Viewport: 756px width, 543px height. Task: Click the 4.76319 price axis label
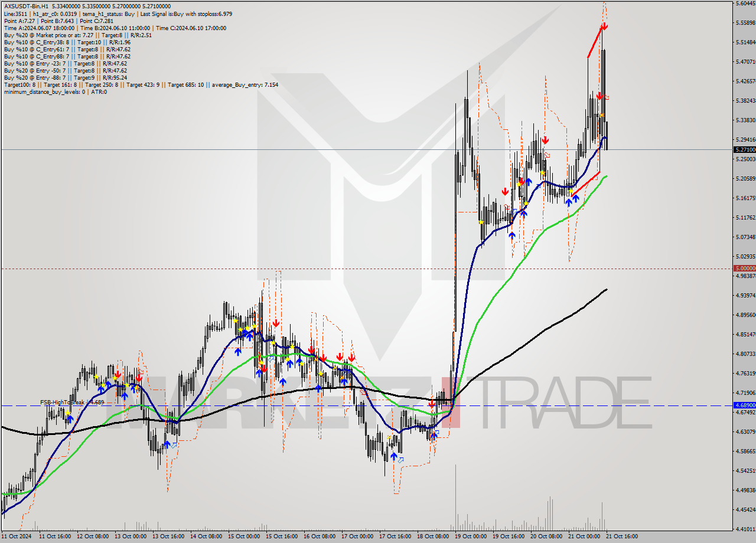coord(745,373)
